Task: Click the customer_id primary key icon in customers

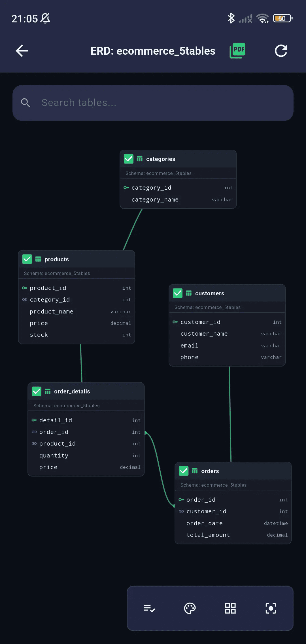Action: [x=175, y=322]
